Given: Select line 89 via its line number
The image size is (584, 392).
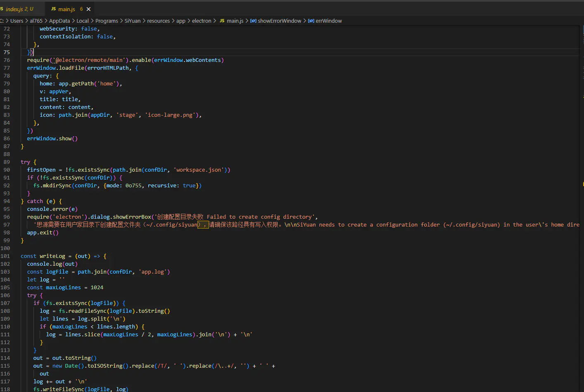Looking at the screenshot, I should point(7,162).
